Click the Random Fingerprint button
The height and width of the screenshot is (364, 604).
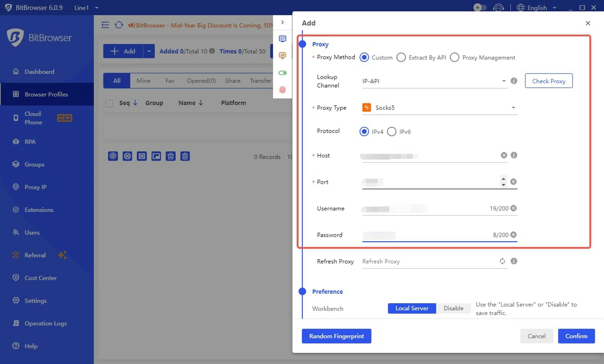point(336,336)
